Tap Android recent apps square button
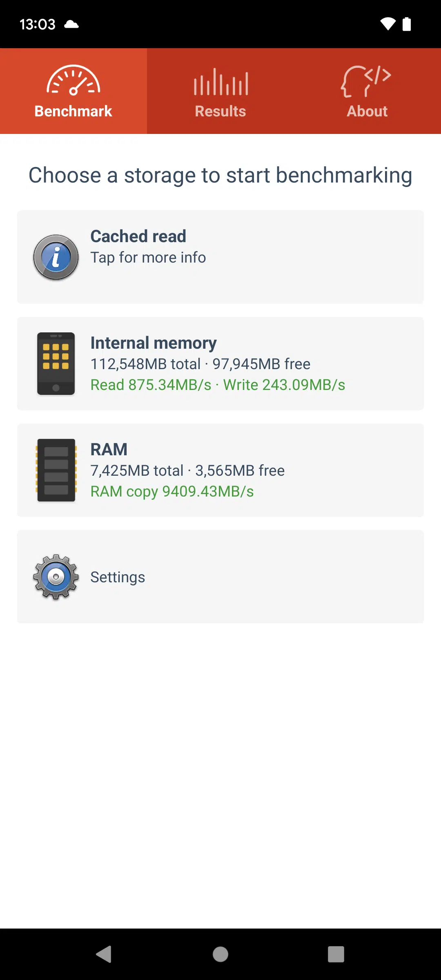 click(x=336, y=954)
